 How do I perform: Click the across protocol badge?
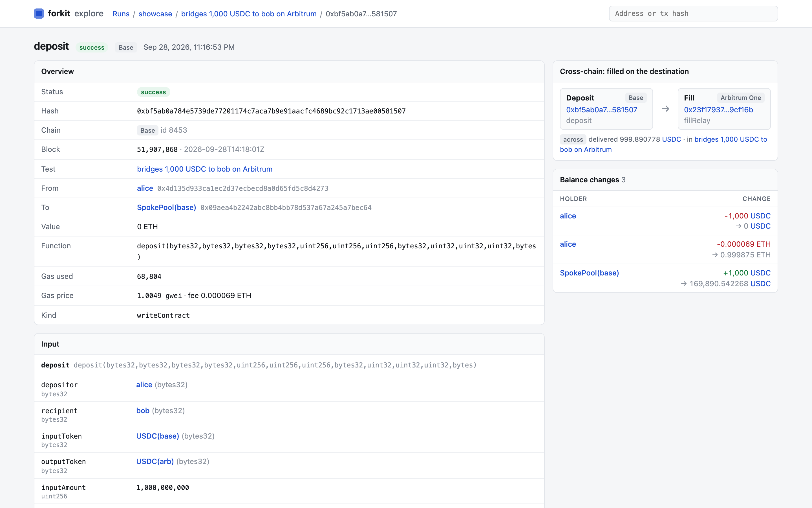point(573,139)
